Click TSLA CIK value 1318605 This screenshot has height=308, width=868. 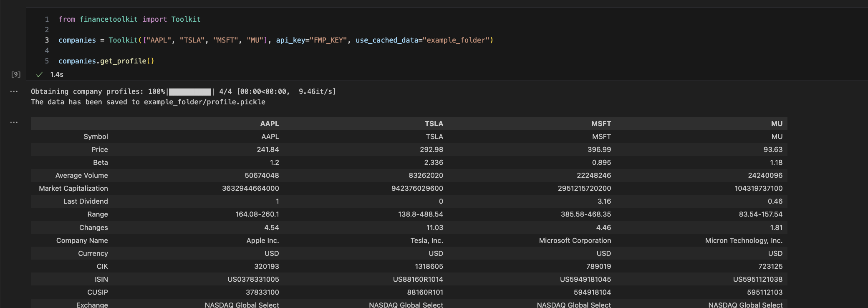(429, 266)
